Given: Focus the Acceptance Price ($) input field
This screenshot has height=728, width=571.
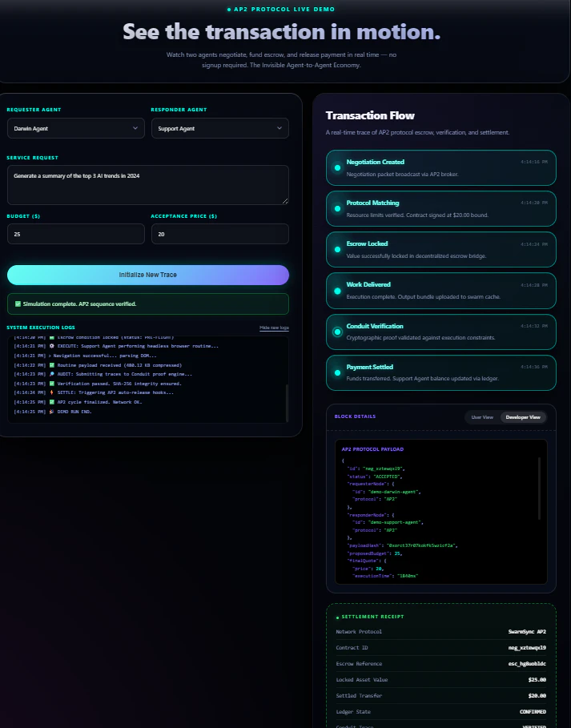Looking at the screenshot, I should click(220, 234).
